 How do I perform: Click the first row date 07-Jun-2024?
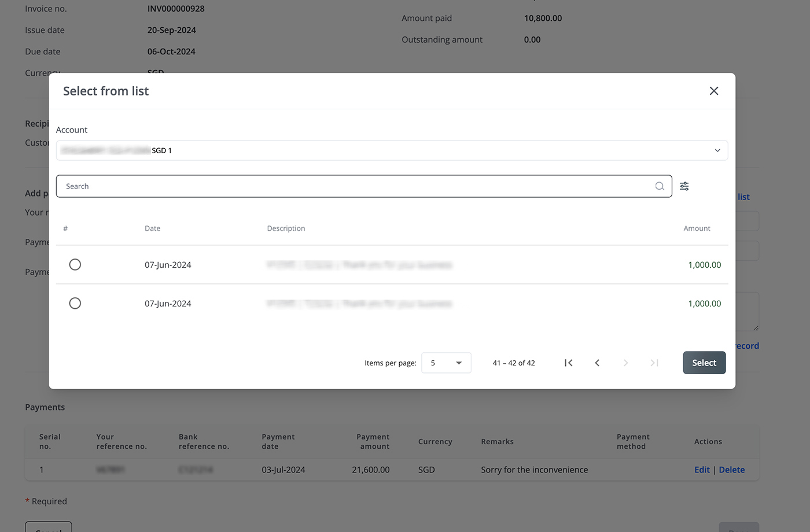[x=168, y=265]
